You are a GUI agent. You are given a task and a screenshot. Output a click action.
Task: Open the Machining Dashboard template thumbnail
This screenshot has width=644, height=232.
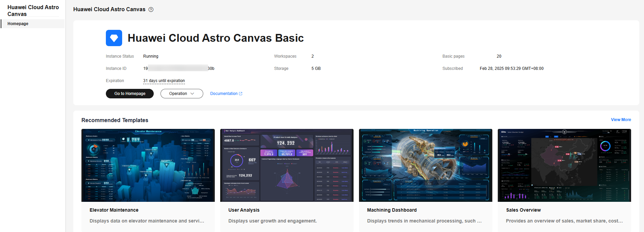tap(425, 165)
